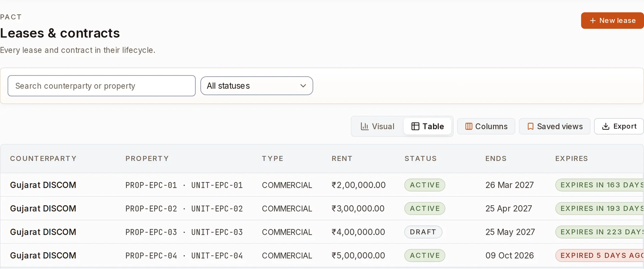Sort by Ends column header
The width and height of the screenshot is (644, 269).
pos(496,158)
